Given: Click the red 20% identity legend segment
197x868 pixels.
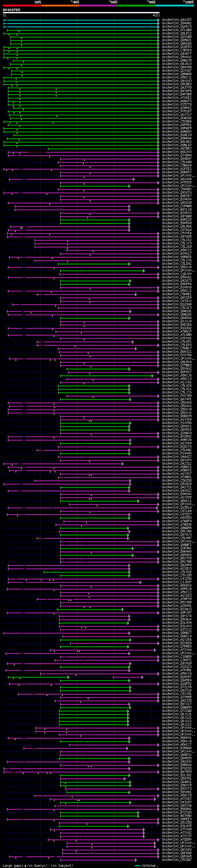Looking at the screenshot, I should point(22,6).
